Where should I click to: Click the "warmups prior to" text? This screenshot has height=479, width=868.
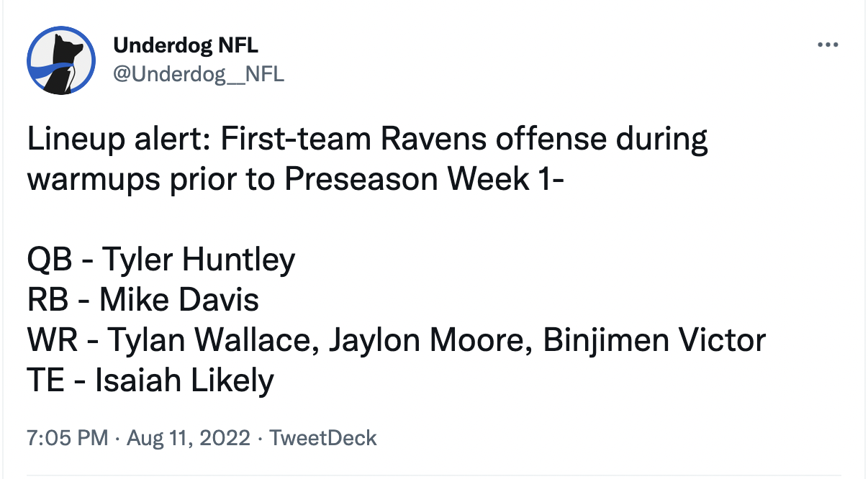point(151,179)
